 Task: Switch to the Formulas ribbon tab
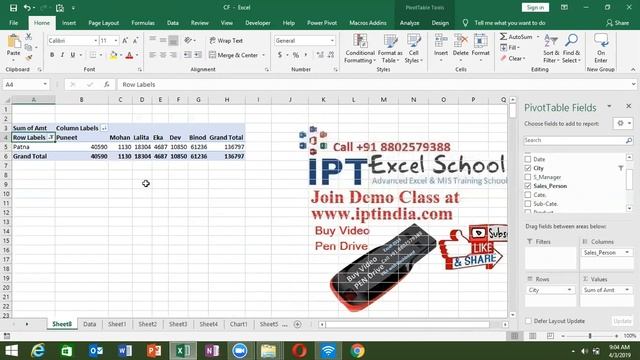tap(143, 23)
